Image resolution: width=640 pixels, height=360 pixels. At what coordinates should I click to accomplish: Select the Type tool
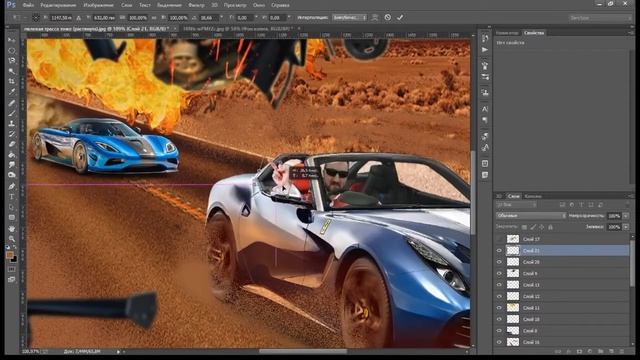coord(11,197)
